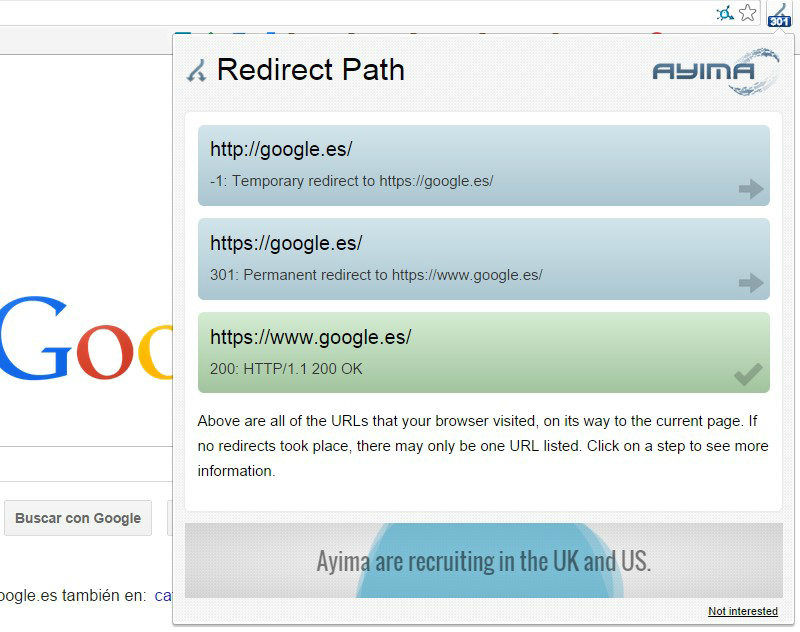Click 'Temporary redirect to https://google.es/' text
Image resolution: width=800 pixels, height=632 pixels.
tap(363, 181)
